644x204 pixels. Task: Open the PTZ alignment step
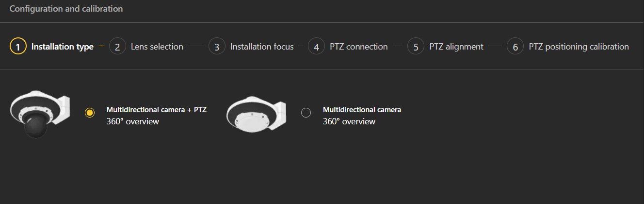[456, 47]
